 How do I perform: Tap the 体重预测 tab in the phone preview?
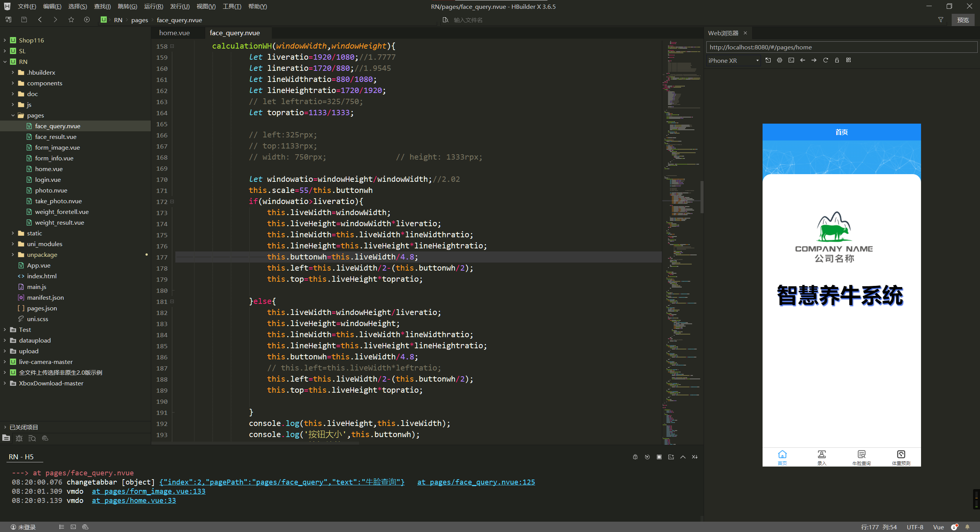(901, 457)
